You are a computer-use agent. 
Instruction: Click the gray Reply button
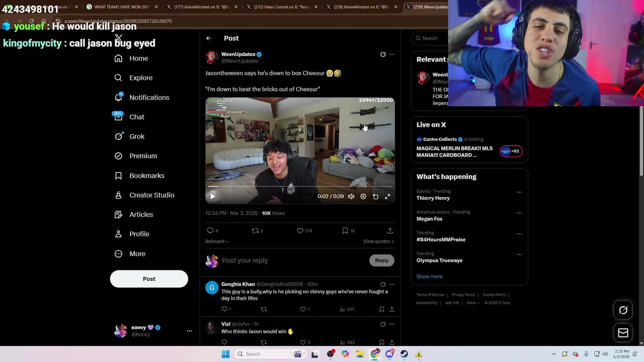382,260
